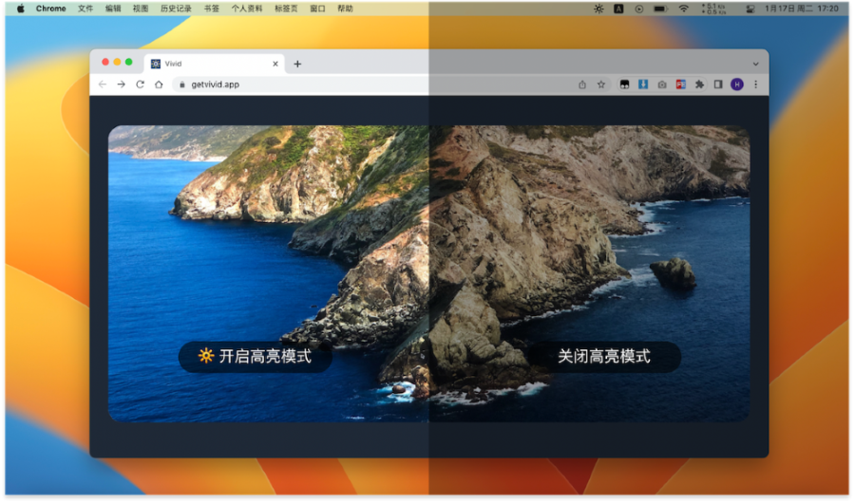Screen dimensions: 855x504
Task: Open the Chrome extensions puzzle icon
Action: point(699,84)
